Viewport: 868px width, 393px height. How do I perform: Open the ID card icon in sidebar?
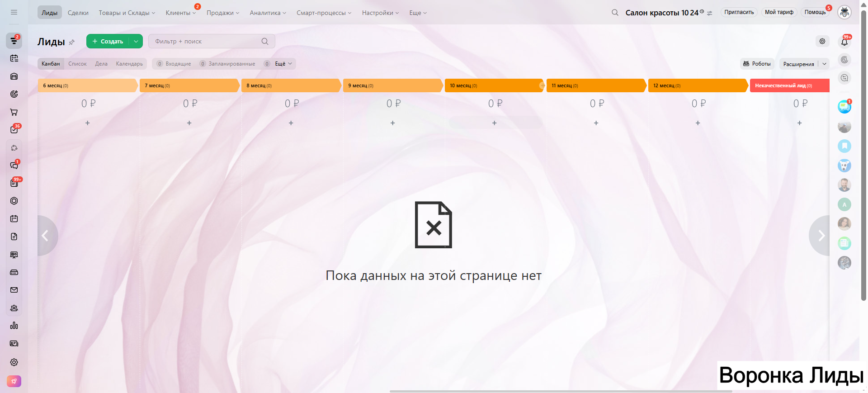(14, 344)
